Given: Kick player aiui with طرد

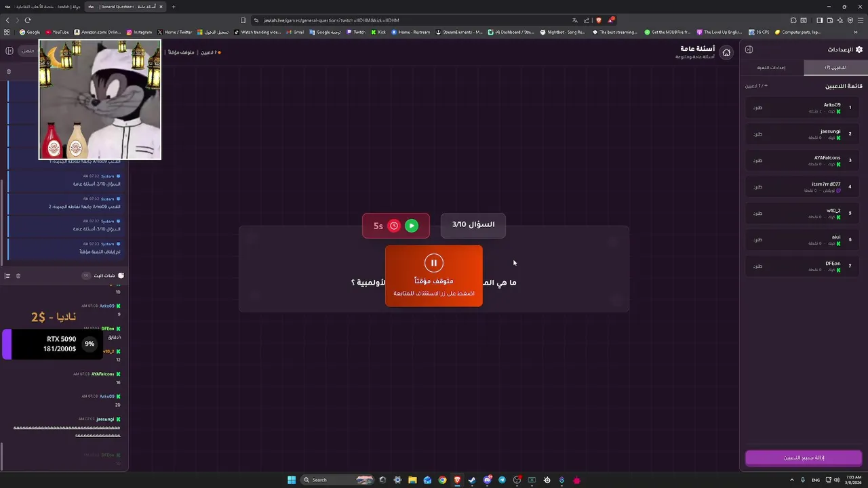Looking at the screenshot, I should 757,240.
